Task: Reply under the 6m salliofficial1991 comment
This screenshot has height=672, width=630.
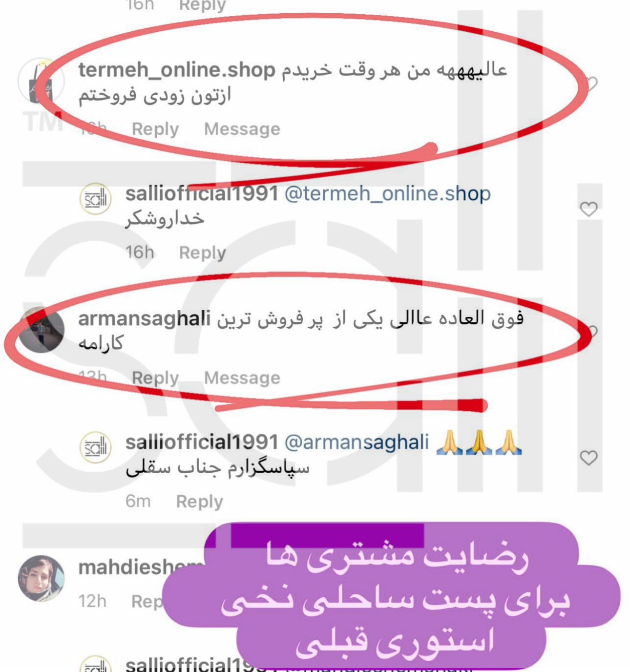Action: [199, 501]
